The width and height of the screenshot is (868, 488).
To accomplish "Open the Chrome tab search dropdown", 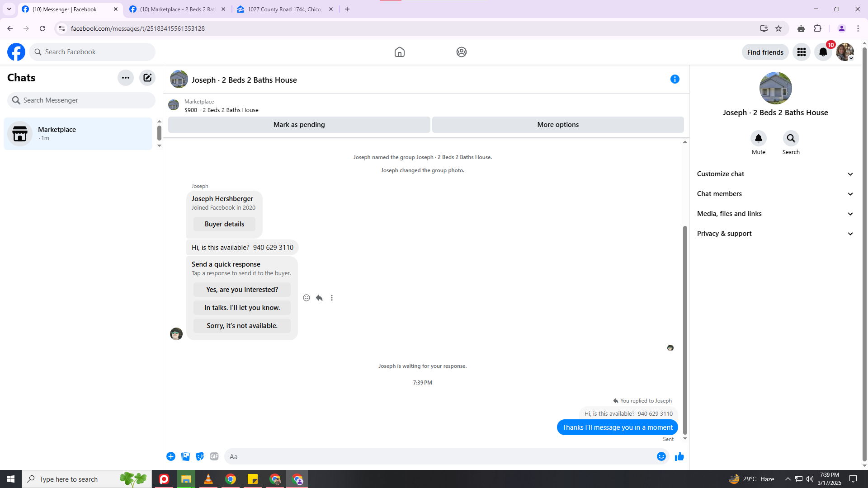I will [9, 9].
